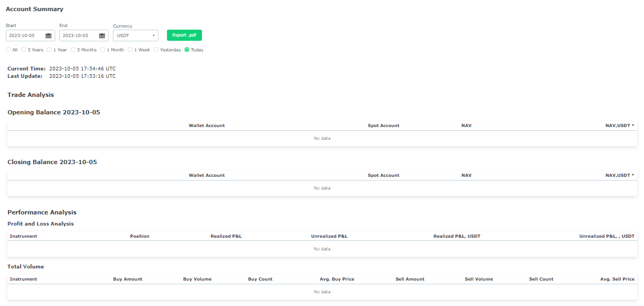The width and height of the screenshot is (644, 306).
Task: Click the Total Volume subheading
Action: 25,267
